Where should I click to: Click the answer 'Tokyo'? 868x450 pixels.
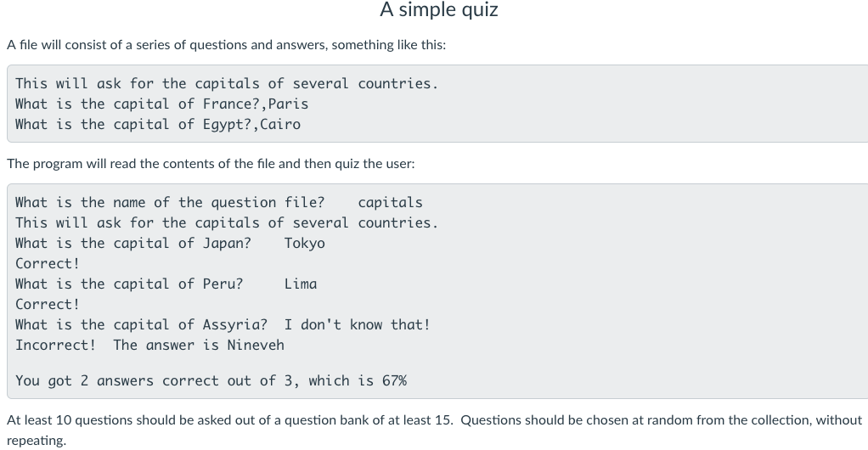click(x=304, y=244)
